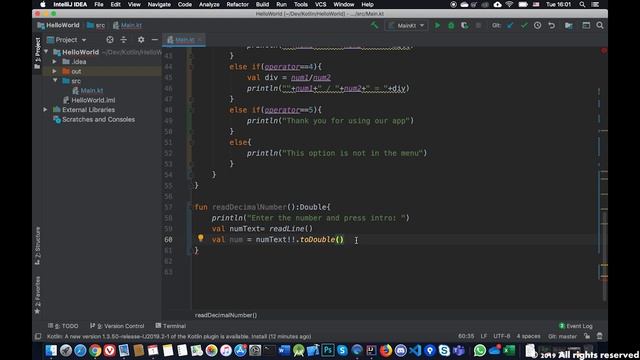Click the Search Everywhere magnifier in toolbar
This screenshot has height=360, width=640.
(600, 25)
